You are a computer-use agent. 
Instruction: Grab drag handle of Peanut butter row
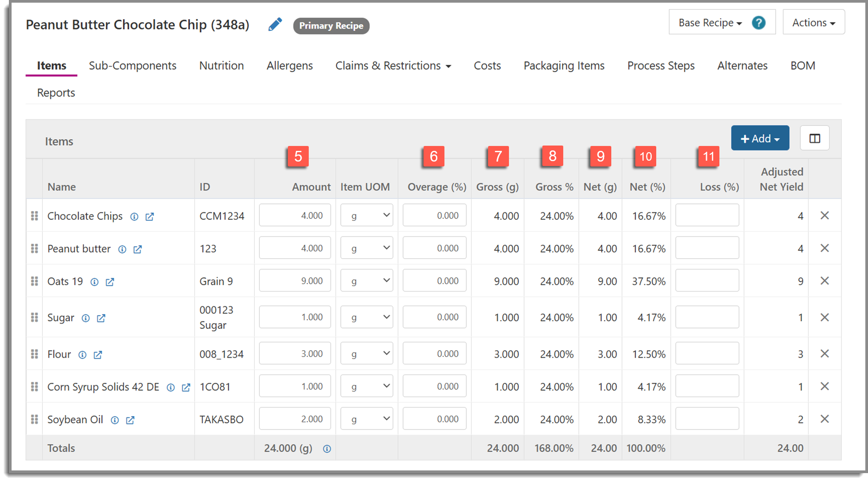34,248
